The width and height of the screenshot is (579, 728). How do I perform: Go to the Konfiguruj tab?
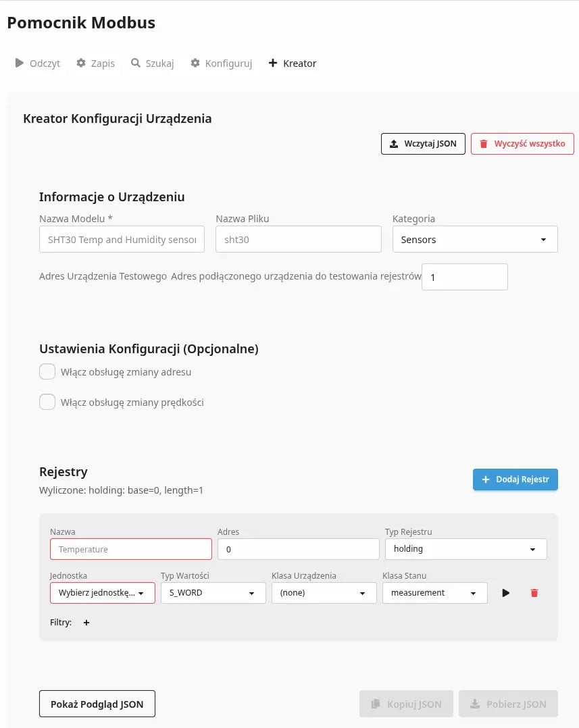pos(222,63)
